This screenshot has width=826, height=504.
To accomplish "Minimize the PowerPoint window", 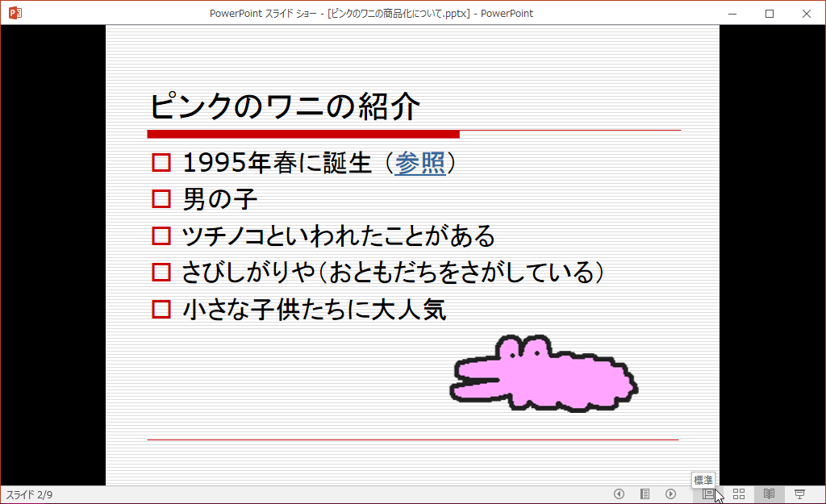I will (732, 13).
